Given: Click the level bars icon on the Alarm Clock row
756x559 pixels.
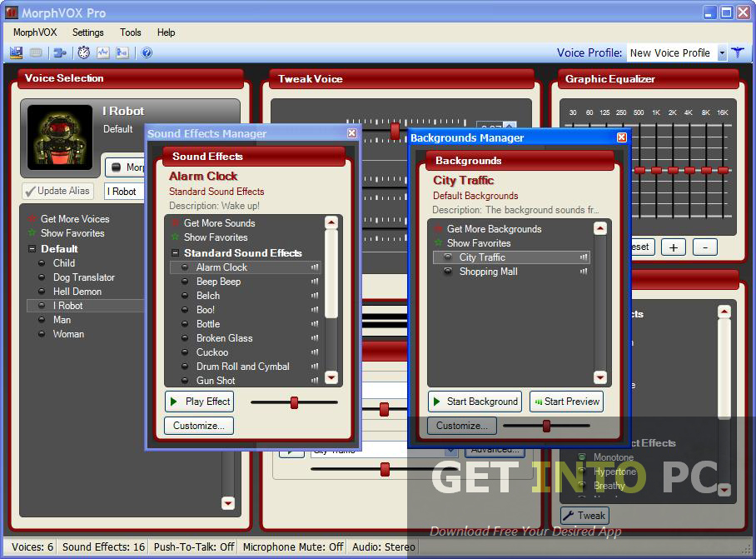Looking at the screenshot, I should (315, 267).
